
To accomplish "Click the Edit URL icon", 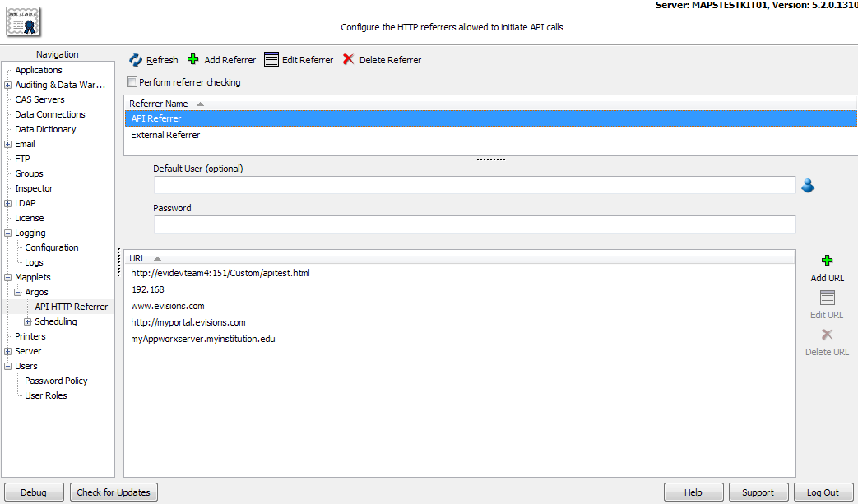I will point(826,297).
